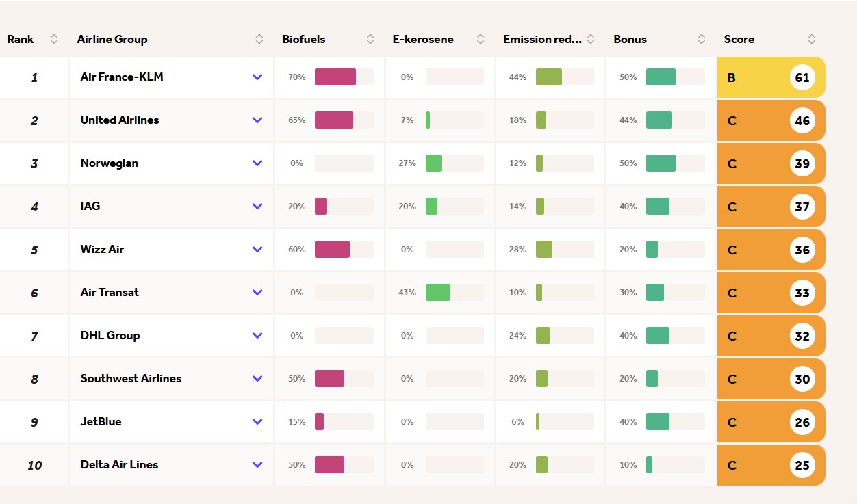Image resolution: width=857 pixels, height=504 pixels.
Task: Click Air Transat's 43% E-kerosene bar
Action: click(x=438, y=293)
